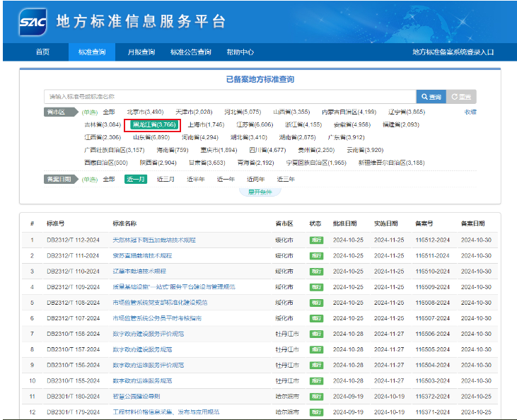
Task: Collapse the region list via 收缩
Action: click(470, 112)
